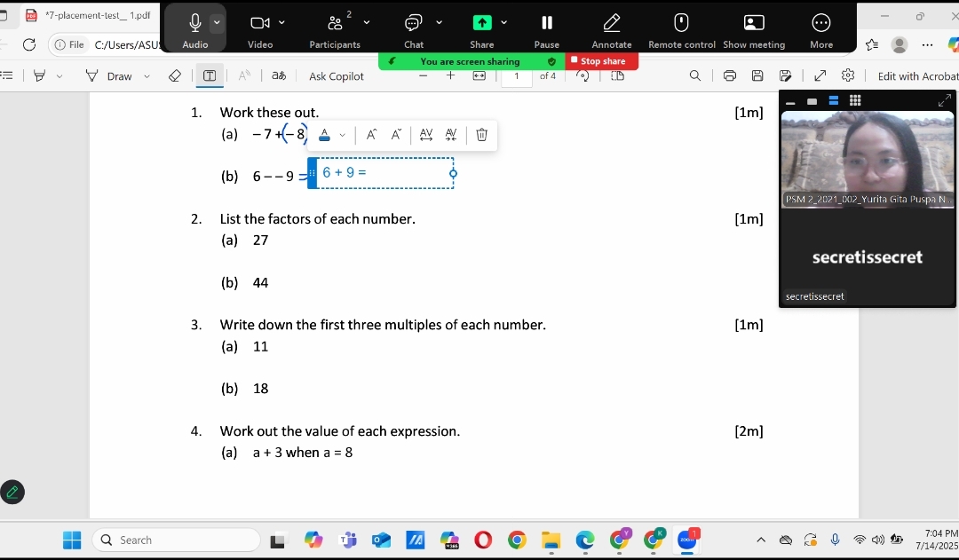Click Fit to width icon

479,75
